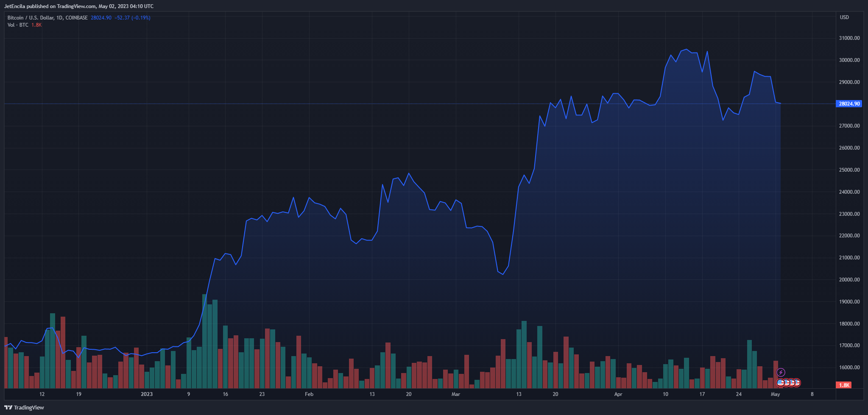
Task: Click the 9 date label on time axis
Action: point(189,394)
